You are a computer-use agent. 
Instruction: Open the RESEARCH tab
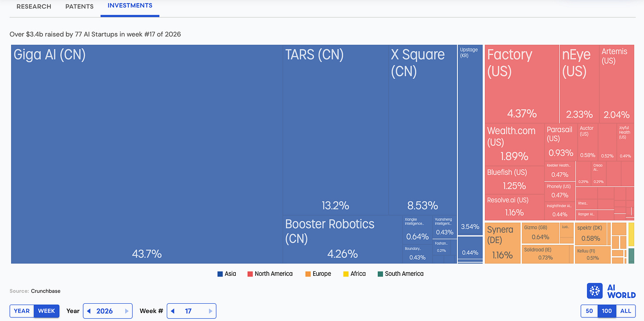pyautogui.click(x=34, y=7)
